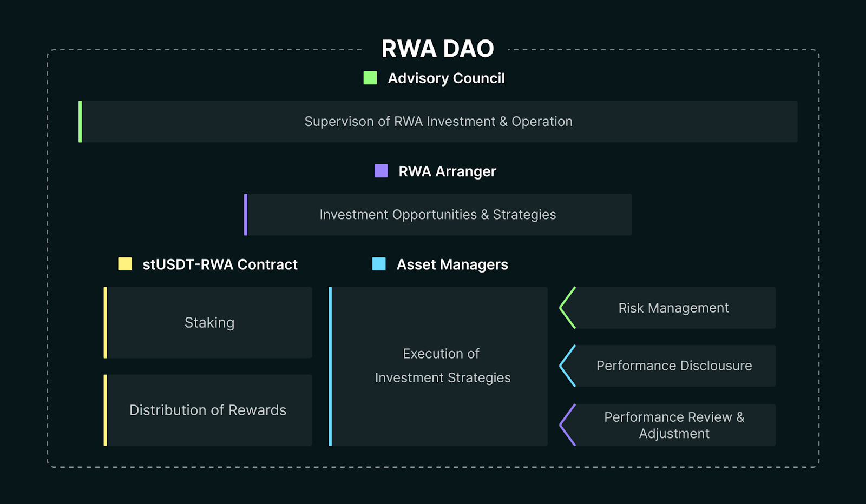Select the Investment Opportunities & Strategies box
Viewport: 866px width, 504px height.
pyautogui.click(x=438, y=215)
